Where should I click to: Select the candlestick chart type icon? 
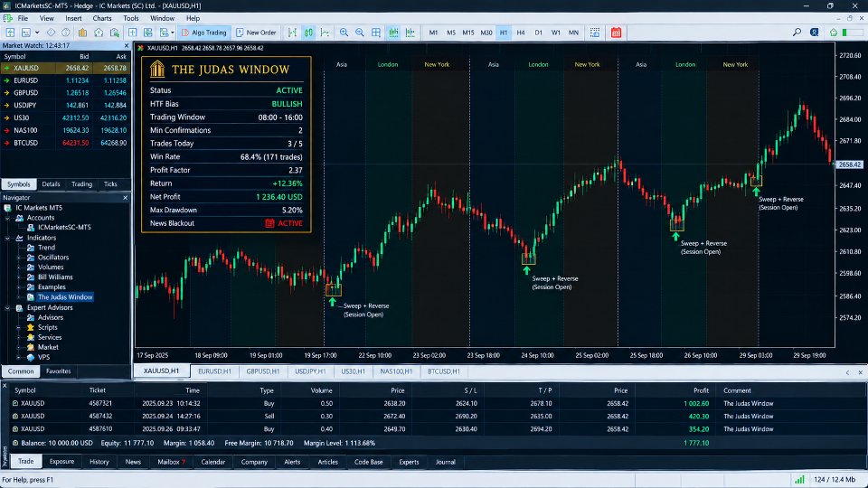click(x=308, y=33)
